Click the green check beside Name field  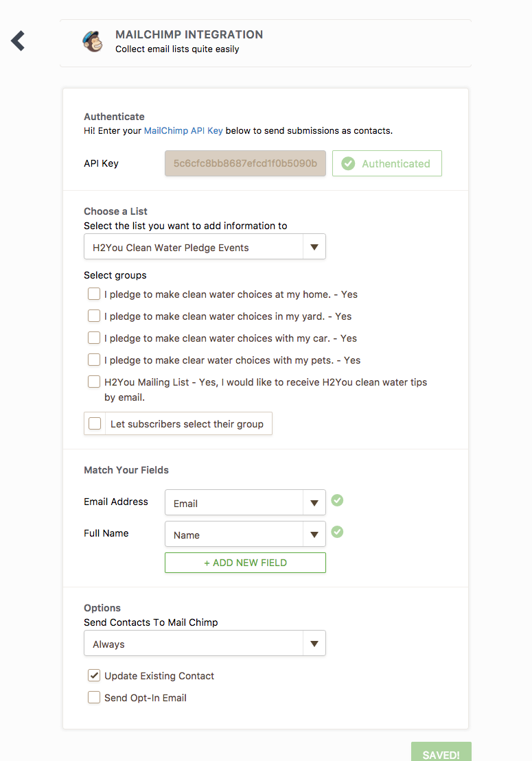(337, 532)
